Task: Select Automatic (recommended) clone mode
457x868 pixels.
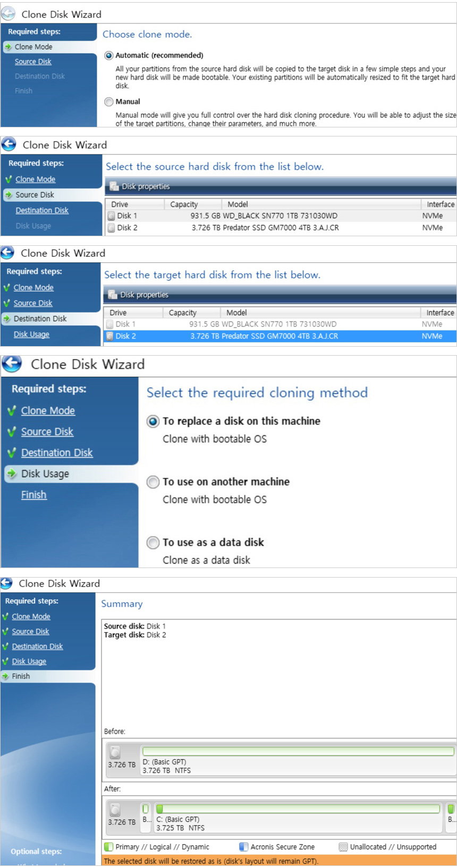Action: tap(109, 55)
